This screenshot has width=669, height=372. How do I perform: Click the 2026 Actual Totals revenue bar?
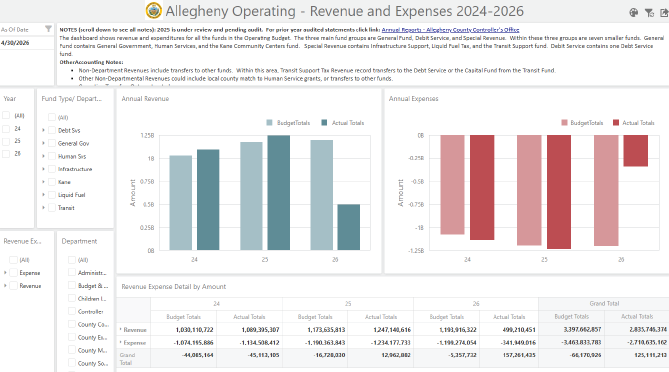(349, 227)
